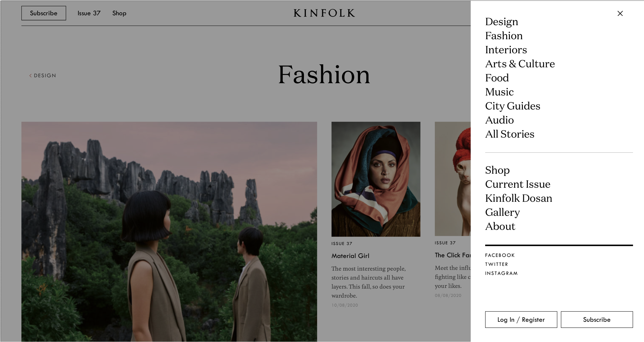Open the Facebook social link
This screenshot has width=644, height=342.
500,255
